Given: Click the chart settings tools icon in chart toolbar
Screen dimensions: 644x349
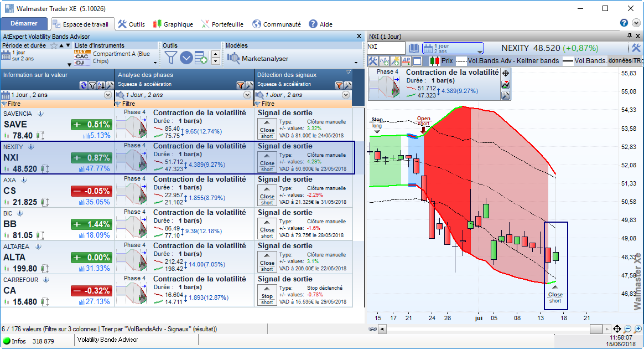Looking at the screenshot, I should pos(373,61).
